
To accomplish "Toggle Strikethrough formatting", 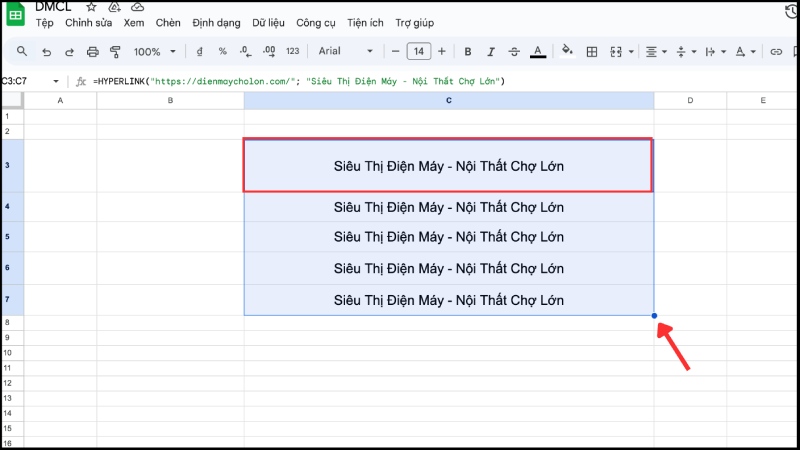I will (514, 52).
